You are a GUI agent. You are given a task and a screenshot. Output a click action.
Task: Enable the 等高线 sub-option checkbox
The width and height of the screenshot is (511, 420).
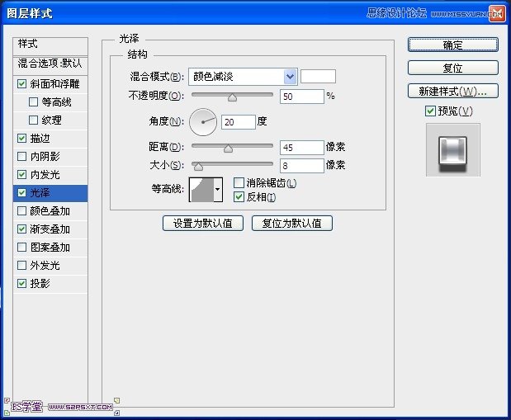coord(33,102)
